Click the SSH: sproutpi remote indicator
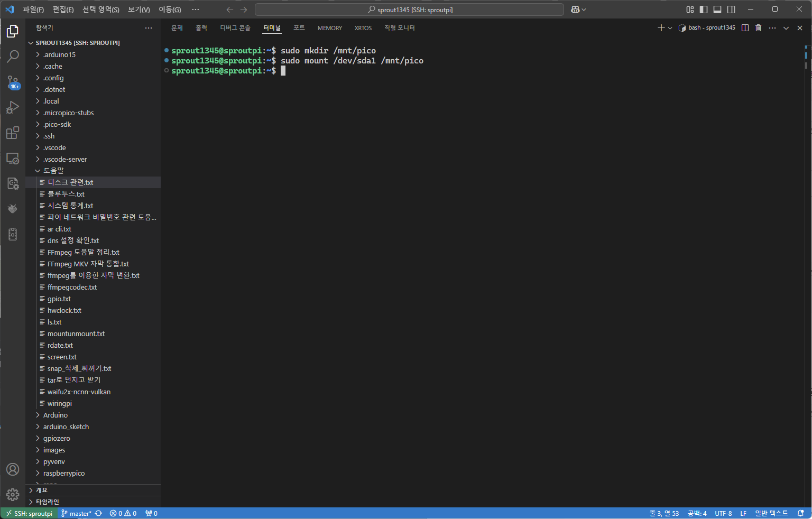 click(x=29, y=513)
